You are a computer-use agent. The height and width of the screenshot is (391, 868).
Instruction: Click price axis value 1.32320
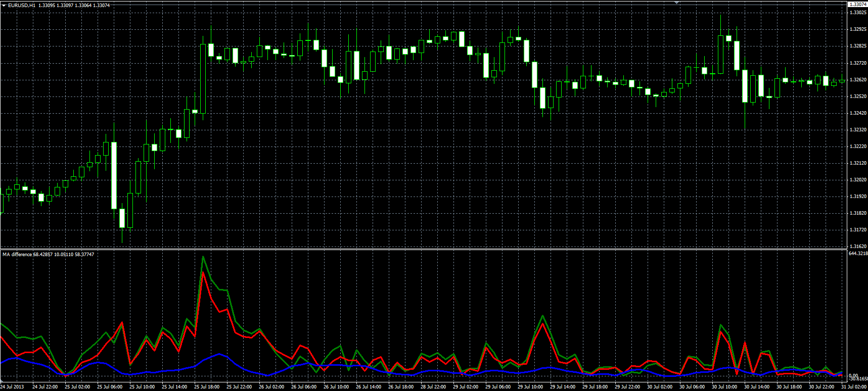[858, 130]
